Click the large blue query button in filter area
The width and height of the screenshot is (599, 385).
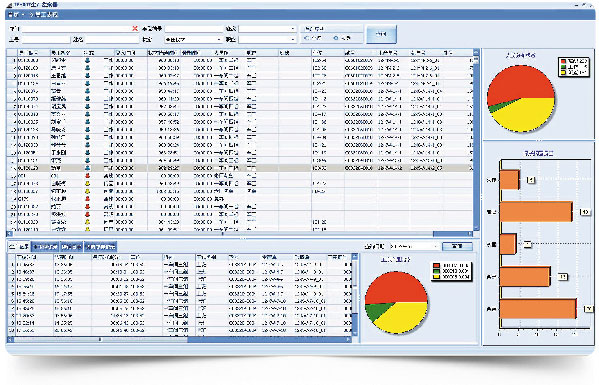coord(381,34)
